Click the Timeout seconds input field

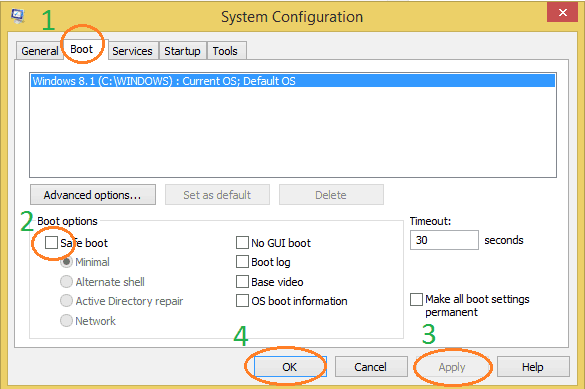(444, 240)
